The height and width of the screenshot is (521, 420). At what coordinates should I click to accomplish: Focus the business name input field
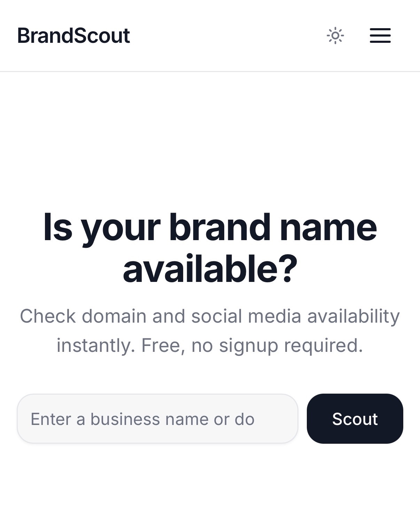coord(157,419)
